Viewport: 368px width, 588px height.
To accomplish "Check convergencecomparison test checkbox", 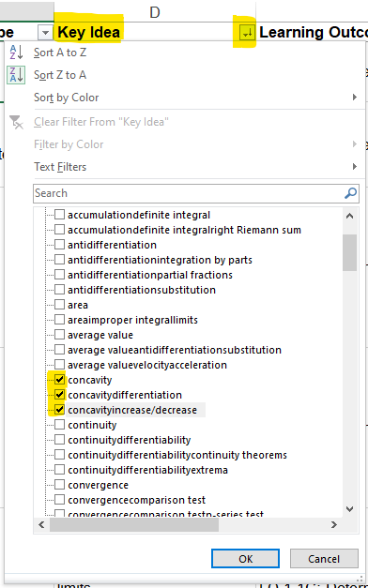I will pos(59,500).
